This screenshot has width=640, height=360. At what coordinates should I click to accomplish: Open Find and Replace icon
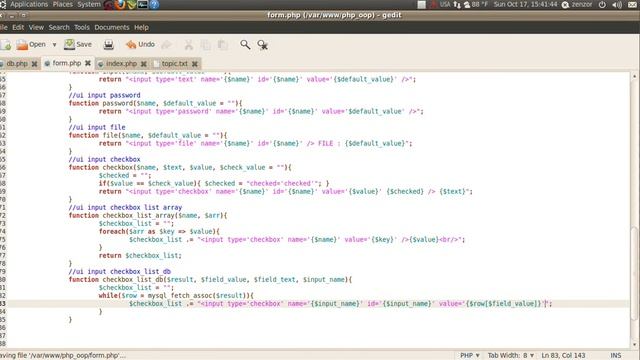(262, 45)
